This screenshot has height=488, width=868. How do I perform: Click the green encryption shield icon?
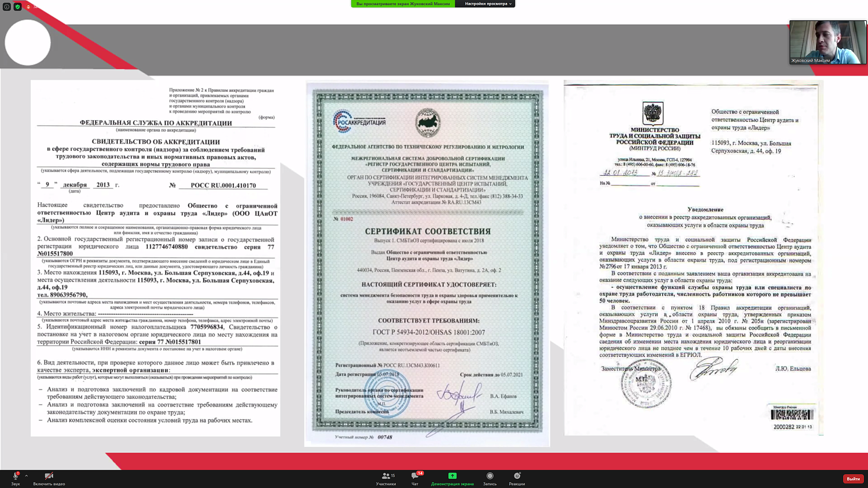click(17, 6)
